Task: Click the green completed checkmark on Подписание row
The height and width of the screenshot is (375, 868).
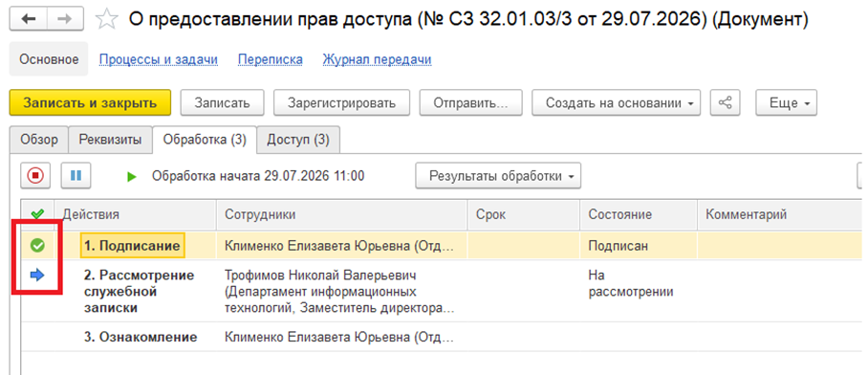Action: click(37, 246)
